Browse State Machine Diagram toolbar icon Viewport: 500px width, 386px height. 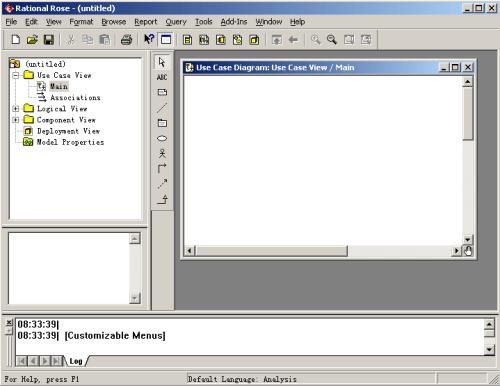tap(237, 40)
